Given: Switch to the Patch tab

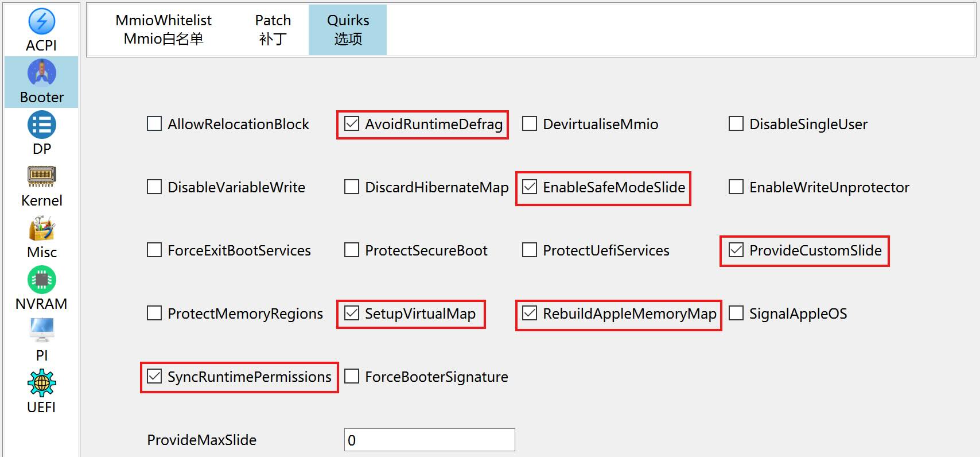Looking at the screenshot, I should pyautogui.click(x=273, y=30).
